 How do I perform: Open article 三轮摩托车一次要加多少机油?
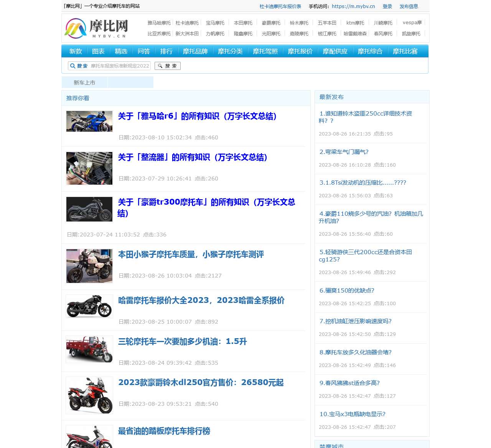tap(183, 342)
